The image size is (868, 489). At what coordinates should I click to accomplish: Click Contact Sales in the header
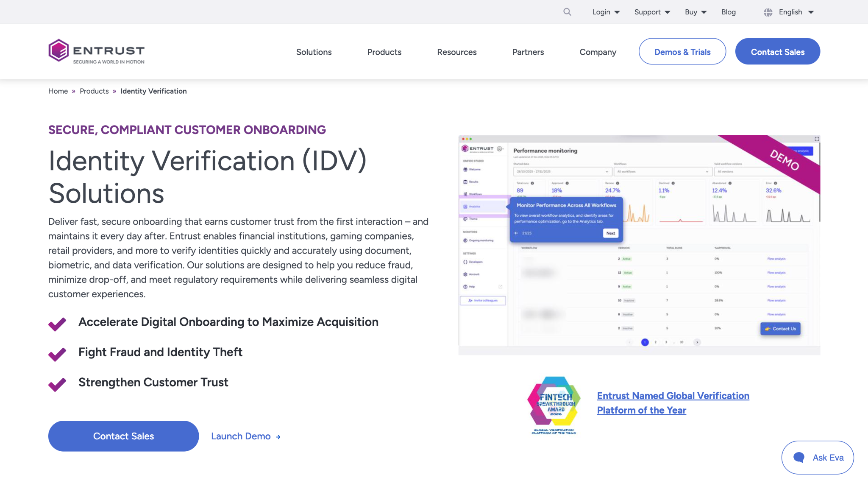pos(778,51)
